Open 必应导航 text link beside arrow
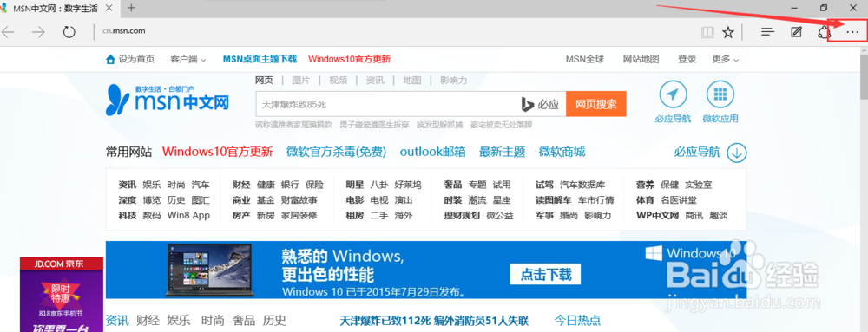The image size is (868, 332). tap(697, 152)
